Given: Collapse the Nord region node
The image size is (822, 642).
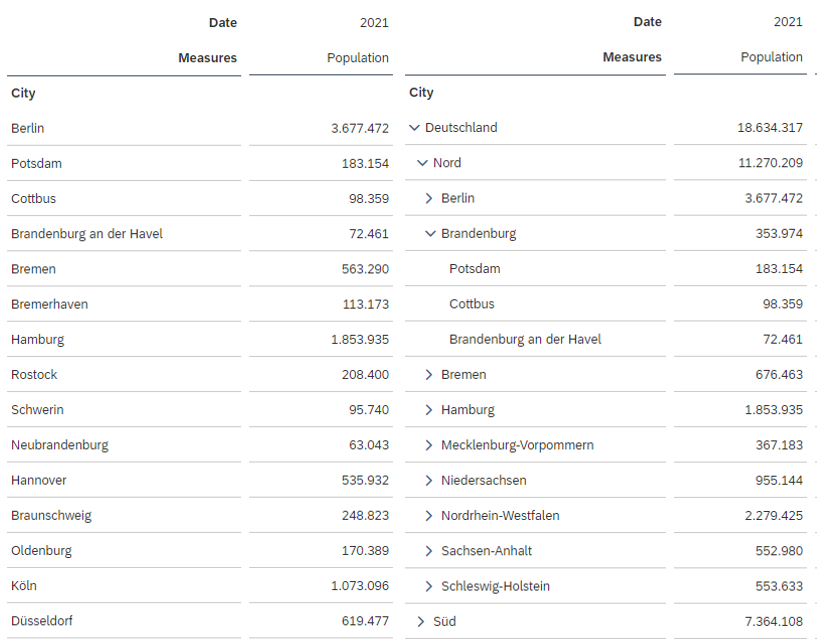Looking at the screenshot, I should coord(423,163).
